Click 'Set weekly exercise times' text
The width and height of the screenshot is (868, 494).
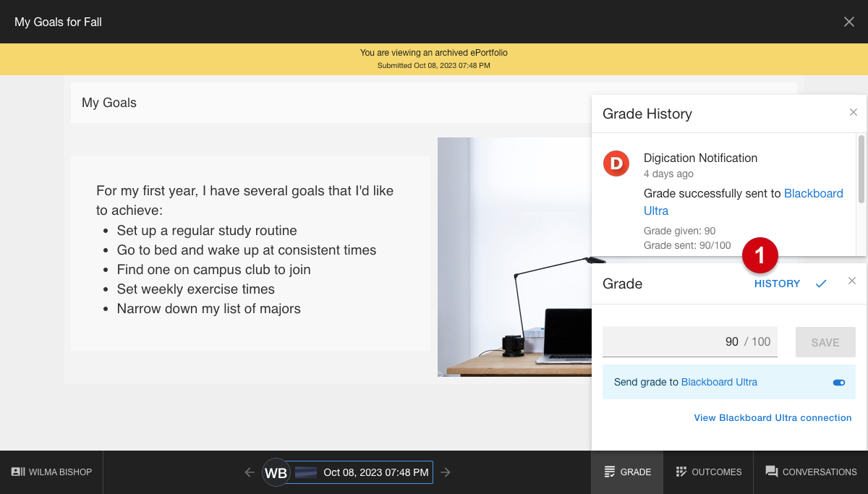pos(196,289)
